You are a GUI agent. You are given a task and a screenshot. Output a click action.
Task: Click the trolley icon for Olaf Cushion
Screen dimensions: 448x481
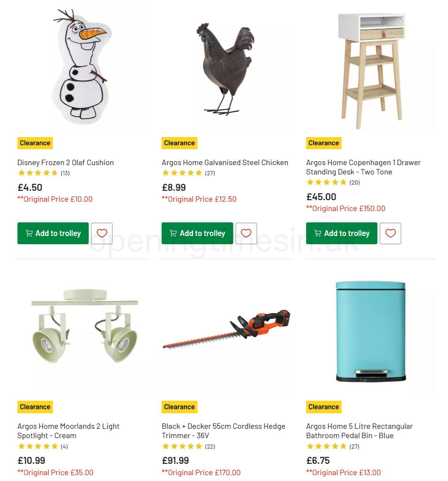(x=29, y=233)
